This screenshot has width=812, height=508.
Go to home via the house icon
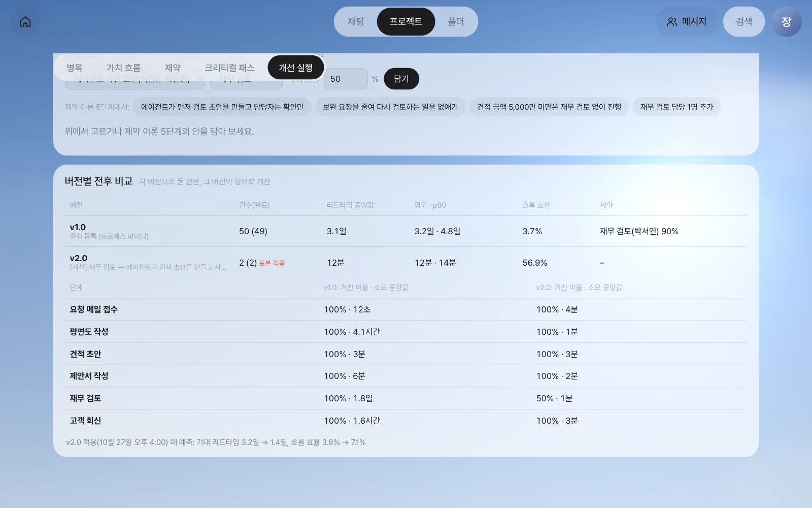25,22
